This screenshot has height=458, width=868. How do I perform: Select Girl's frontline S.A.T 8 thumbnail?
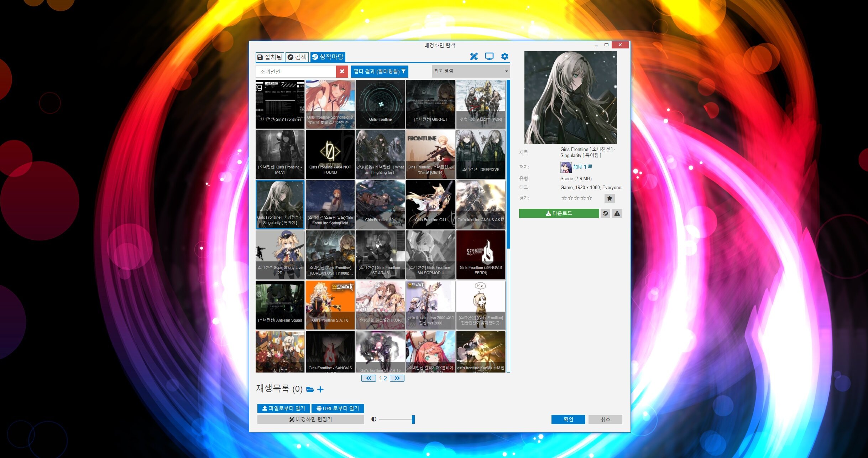330,305
